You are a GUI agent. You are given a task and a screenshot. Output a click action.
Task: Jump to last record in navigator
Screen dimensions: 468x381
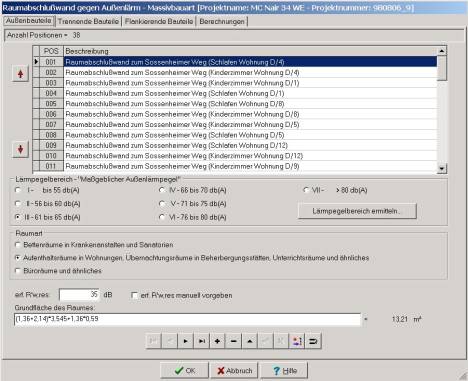pos(201,341)
